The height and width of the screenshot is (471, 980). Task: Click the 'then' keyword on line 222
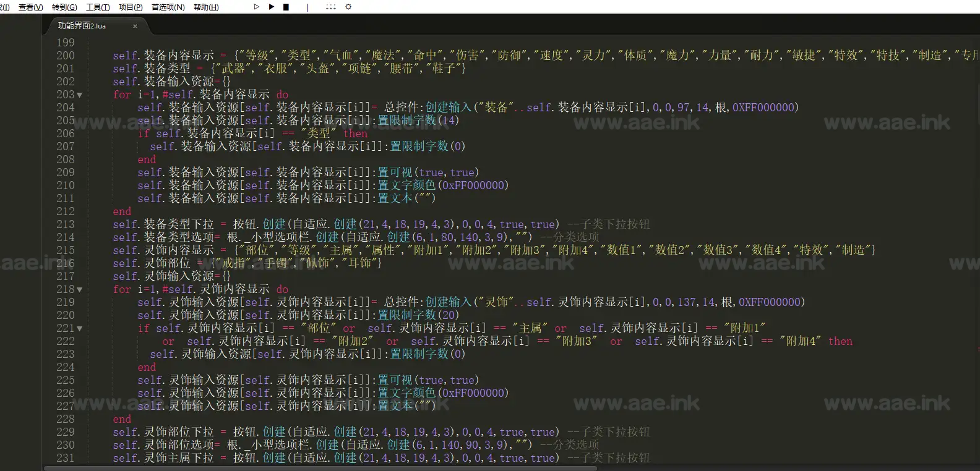click(840, 341)
